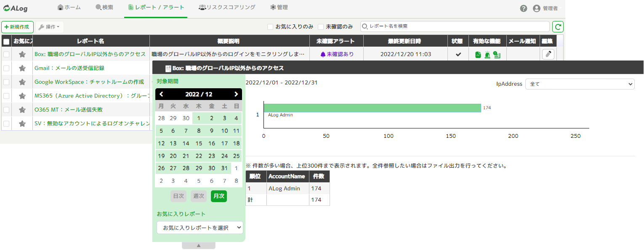The width and height of the screenshot is (644, 250).
Task: Collapse the panel with the up-arrow handle
Action: point(199,245)
